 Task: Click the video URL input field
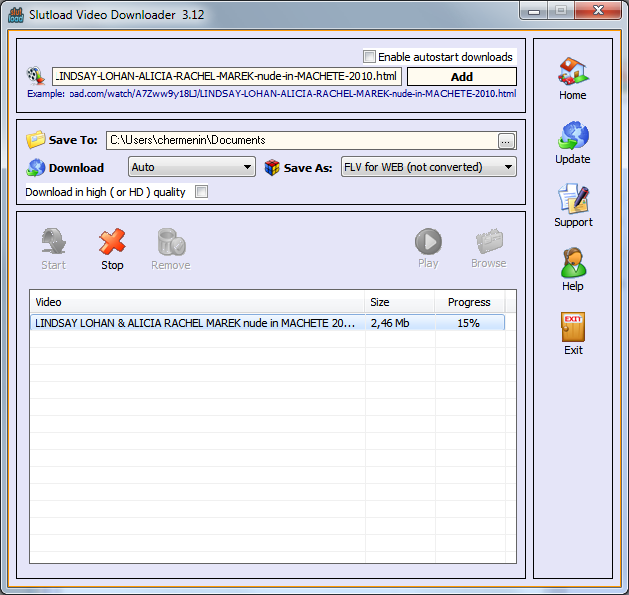click(227, 76)
